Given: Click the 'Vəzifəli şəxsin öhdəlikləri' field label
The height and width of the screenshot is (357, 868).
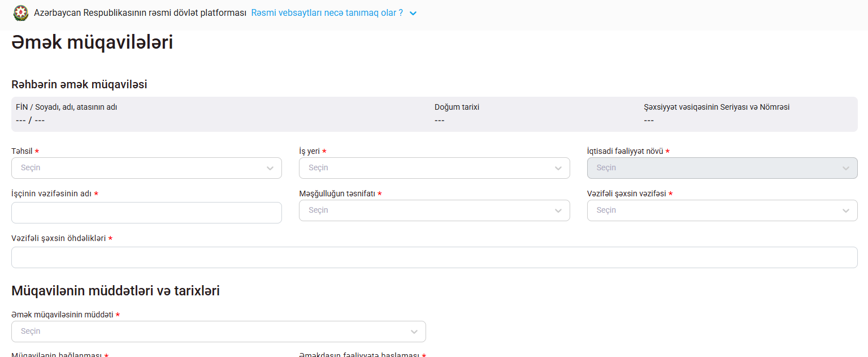Looking at the screenshot, I should click(58, 238).
